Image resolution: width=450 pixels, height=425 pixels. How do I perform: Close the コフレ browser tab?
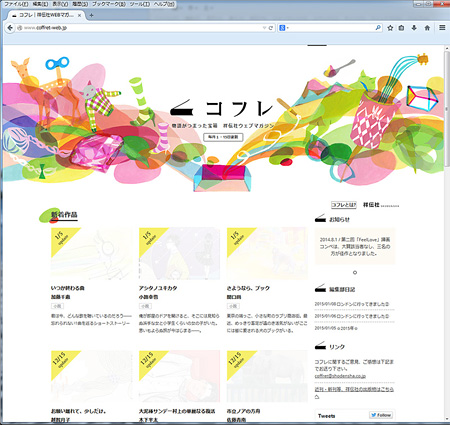(x=80, y=15)
